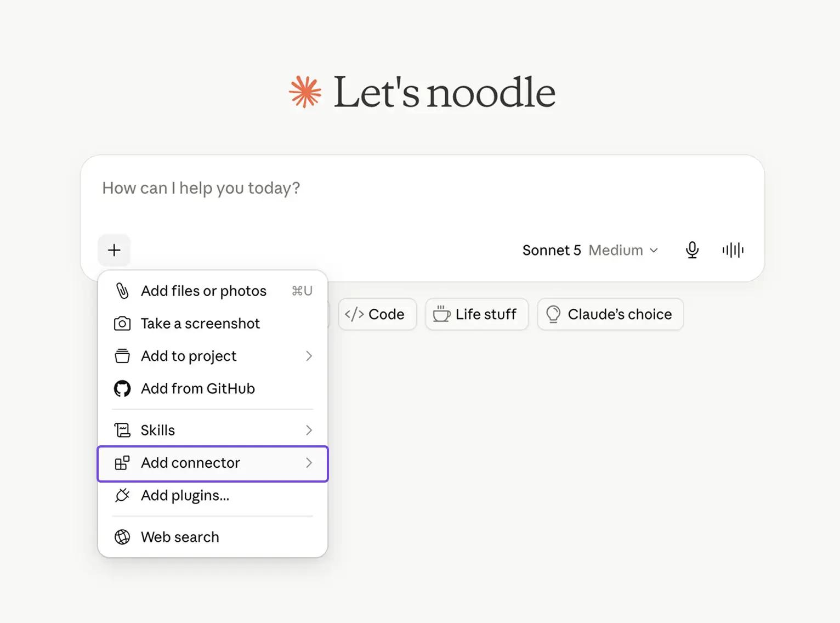
Task: Choose Add from GitHub in the menu
Action: pos(213,389)
